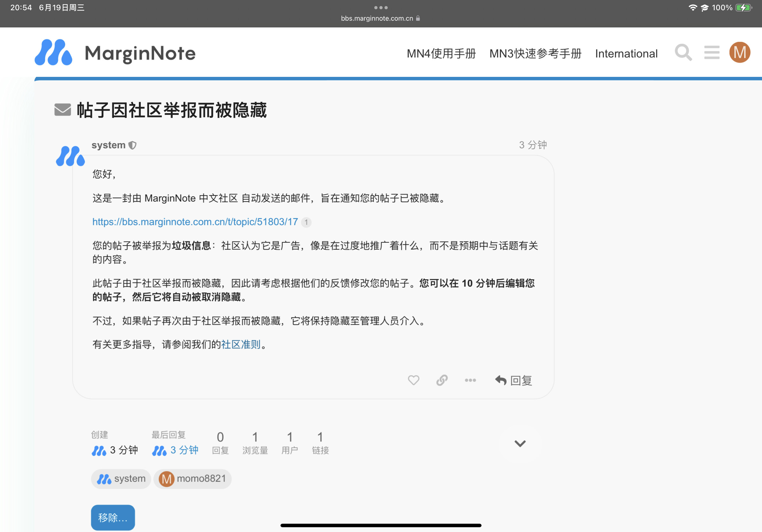
Task: Open MN4使用手册 menu item
Action: point(441,53)
